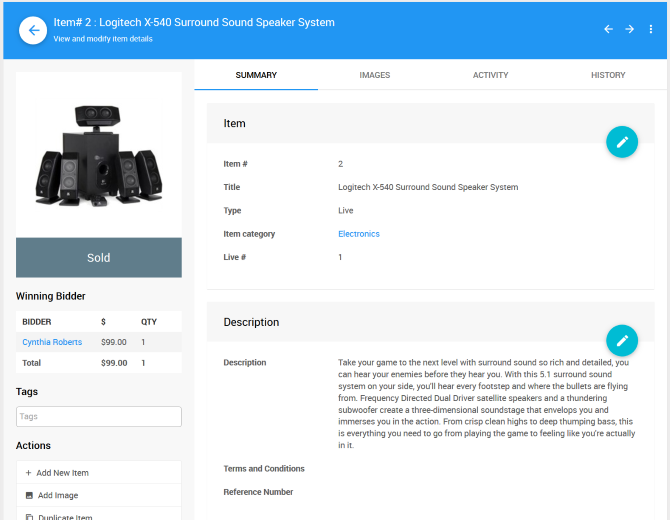Screen dimensions: 670x520
Task: Click the Sold status banner
Action: [x=99, y=257]
